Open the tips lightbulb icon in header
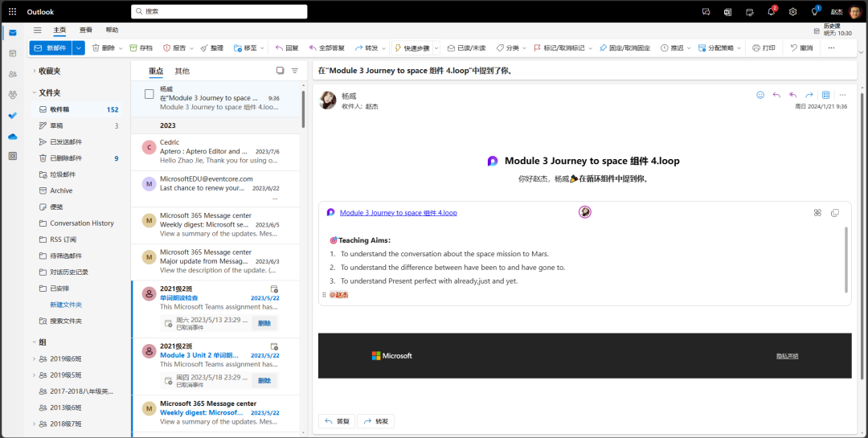The height and width of the screenshot is (438, 868). pyautogui.click(x=814, y=11)
